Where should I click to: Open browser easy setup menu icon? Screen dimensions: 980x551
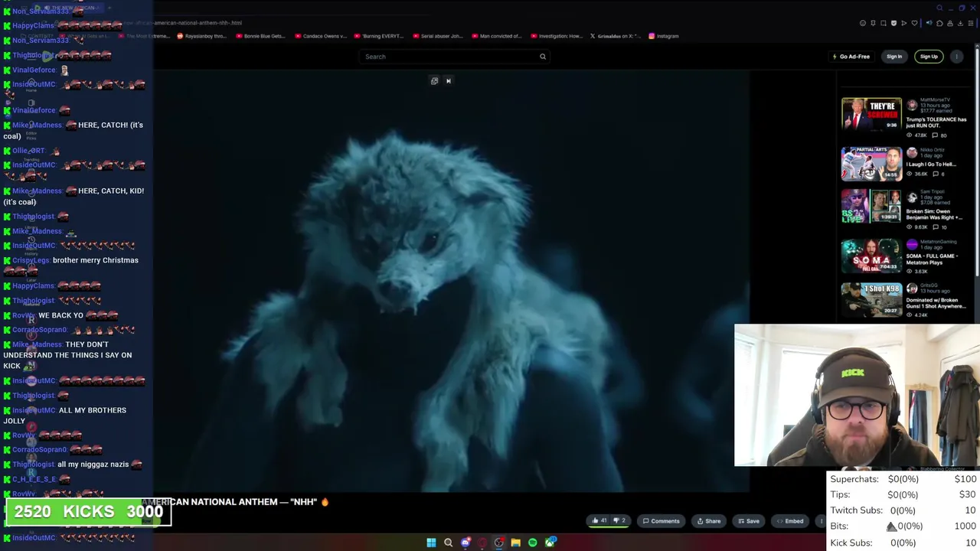click(x=971, y=23)
